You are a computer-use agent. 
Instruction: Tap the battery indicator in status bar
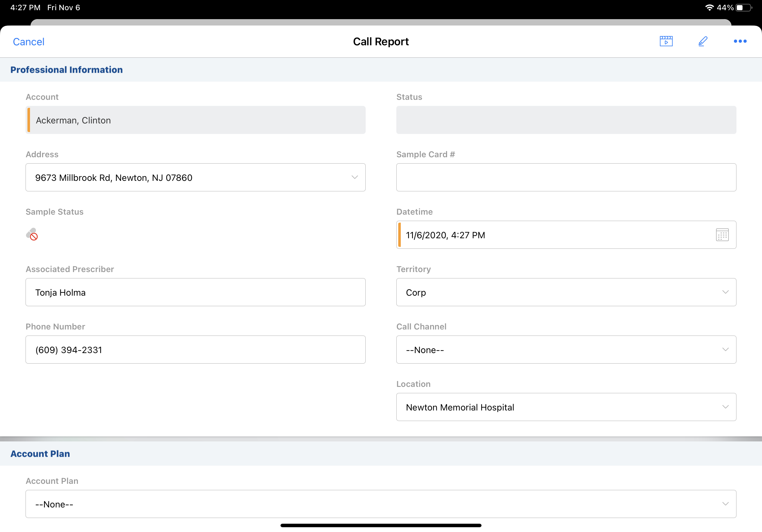(743, 8)
